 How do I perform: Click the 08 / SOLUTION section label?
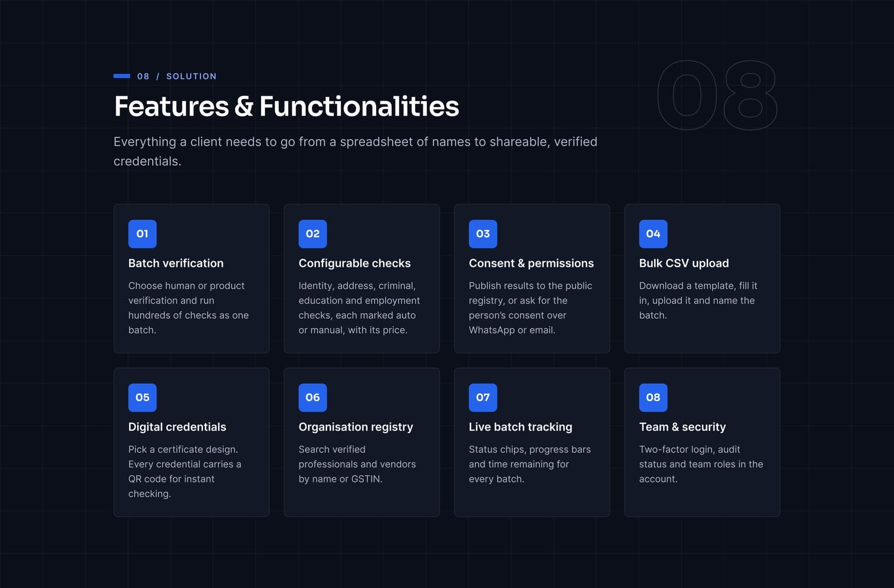click(177, 76)
